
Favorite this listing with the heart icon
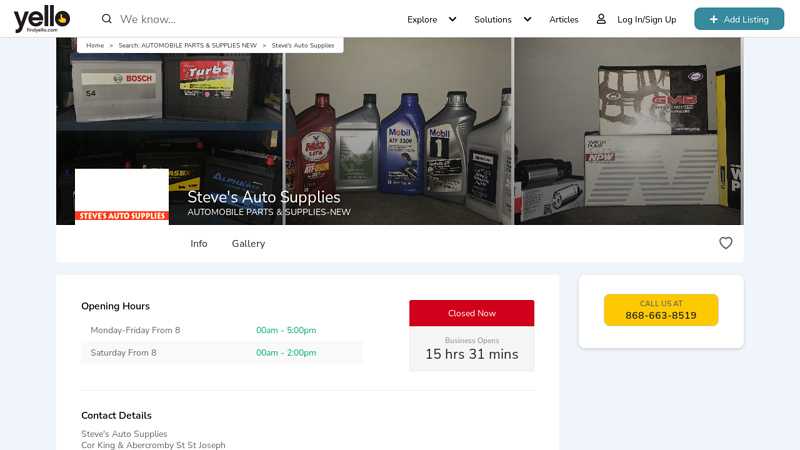tap(726, 243)
